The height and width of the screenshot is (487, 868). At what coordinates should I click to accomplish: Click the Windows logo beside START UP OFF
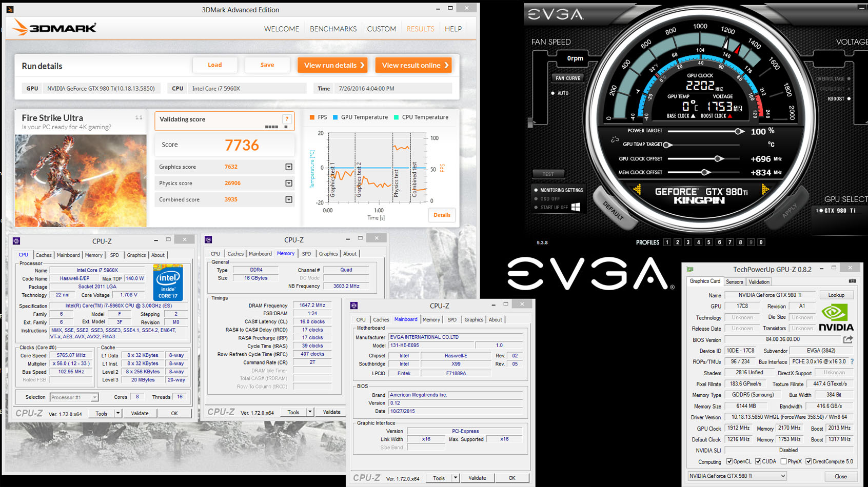point(576,207)
